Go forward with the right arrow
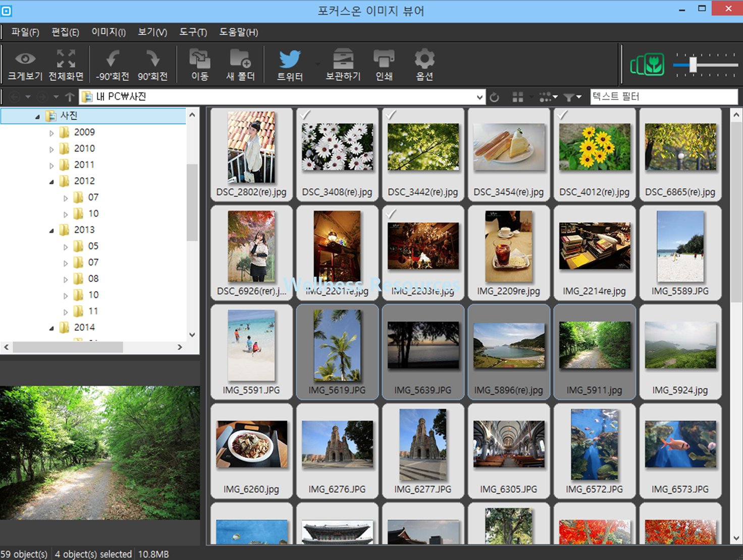 42,97
